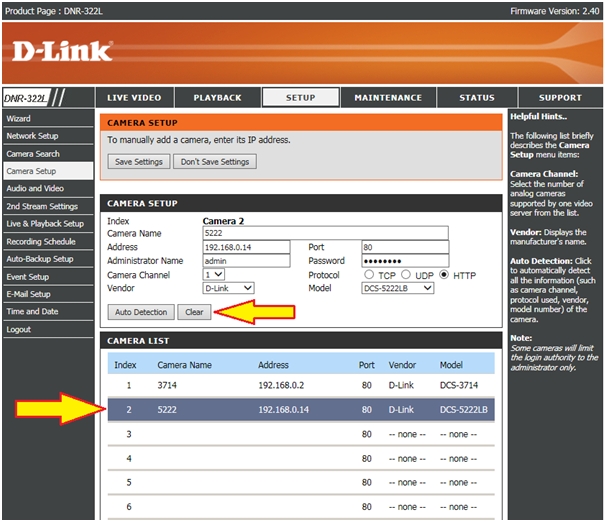
Task: Choose the HTTP protocol radio button
Action: click(x=444, y=274)
